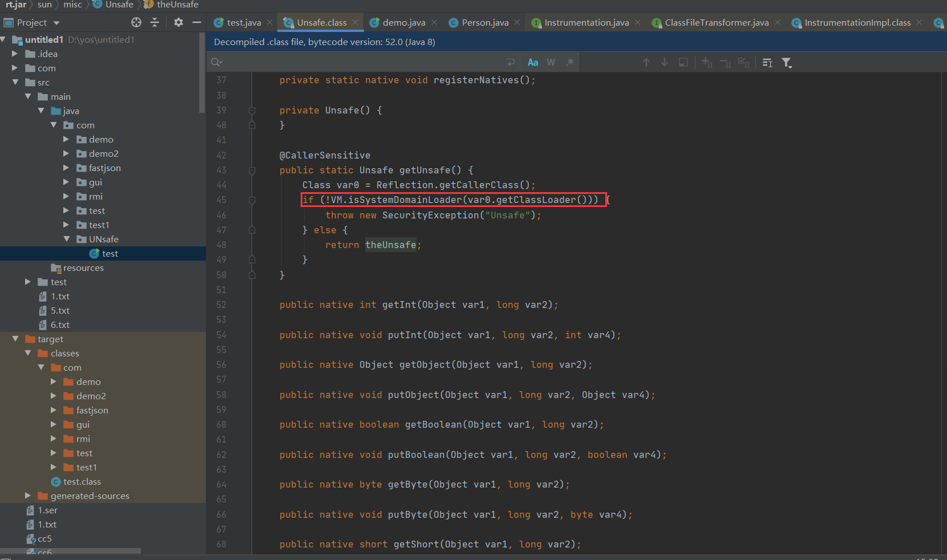947x560 pixels.
Task: Close the Unsafe.class tab
Action: (355, 22)
